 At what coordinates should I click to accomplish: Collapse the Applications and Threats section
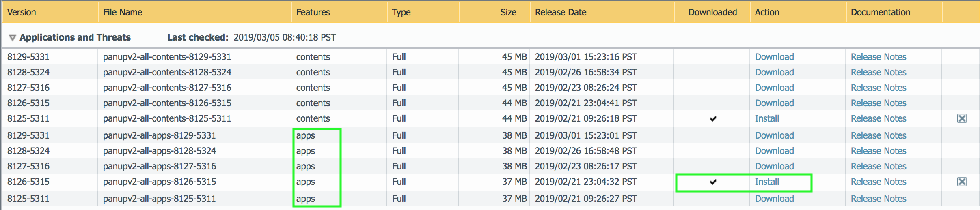pyautogui.click(x=12, y=38)
